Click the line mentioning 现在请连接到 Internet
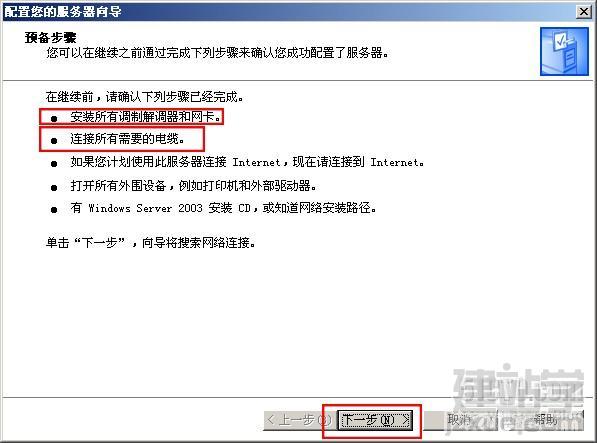Viewport: 597px width, 443px height. click(247, 162)
